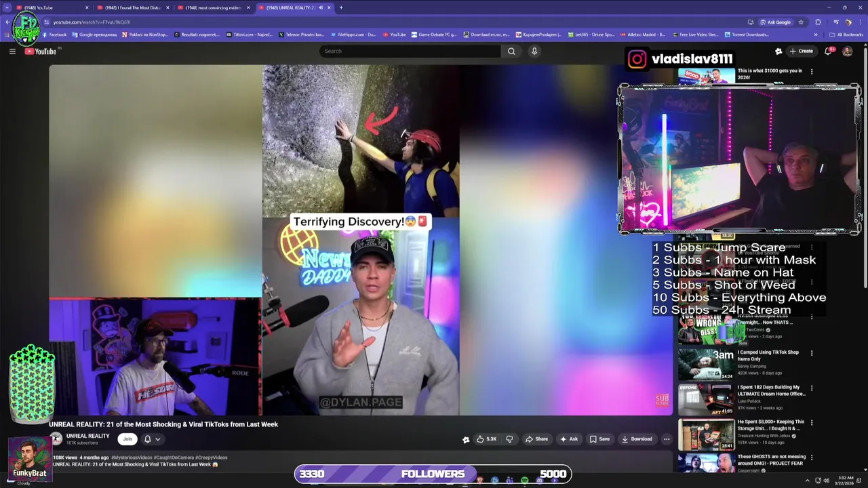868x488 pixels.
Task: Open the taskbar clock showing 3:32 AM
Action: [x=845, y=481]
